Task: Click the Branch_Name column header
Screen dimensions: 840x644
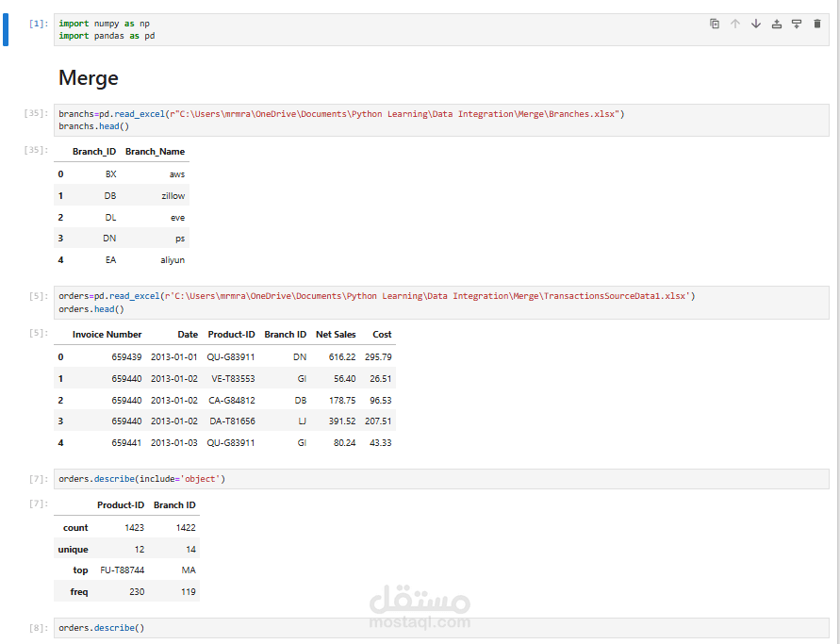Action: point(155,152)
